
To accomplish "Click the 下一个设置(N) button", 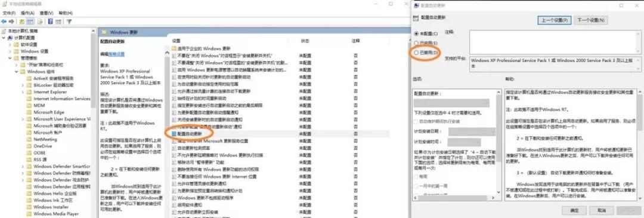I will [590, 20].
